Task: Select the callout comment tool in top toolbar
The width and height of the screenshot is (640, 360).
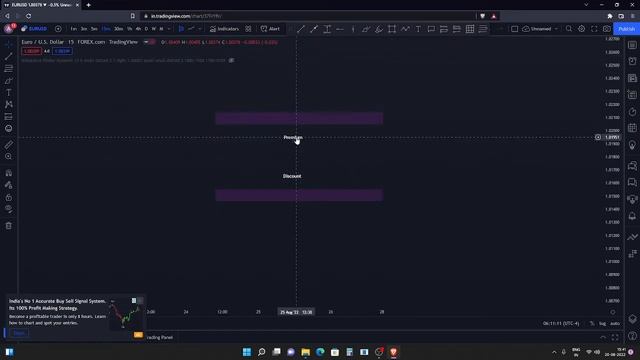Action: tap(431, 29)
